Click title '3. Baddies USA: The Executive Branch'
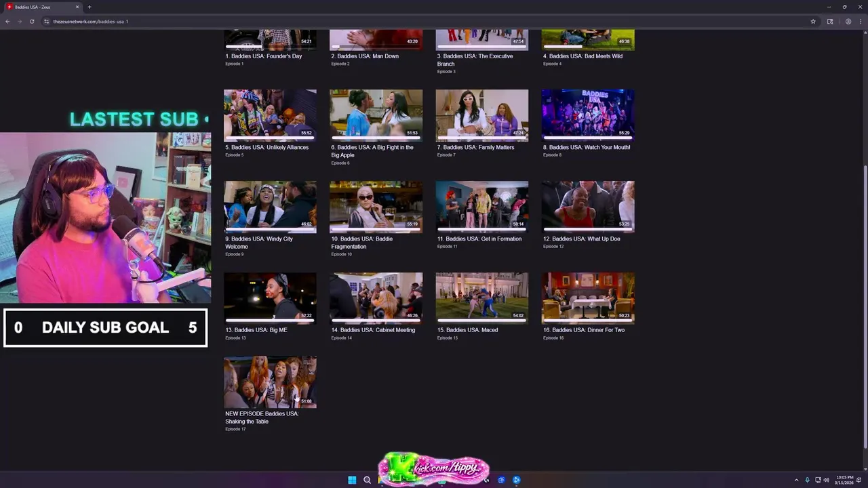Screen dimensions: 868x488 475,60
